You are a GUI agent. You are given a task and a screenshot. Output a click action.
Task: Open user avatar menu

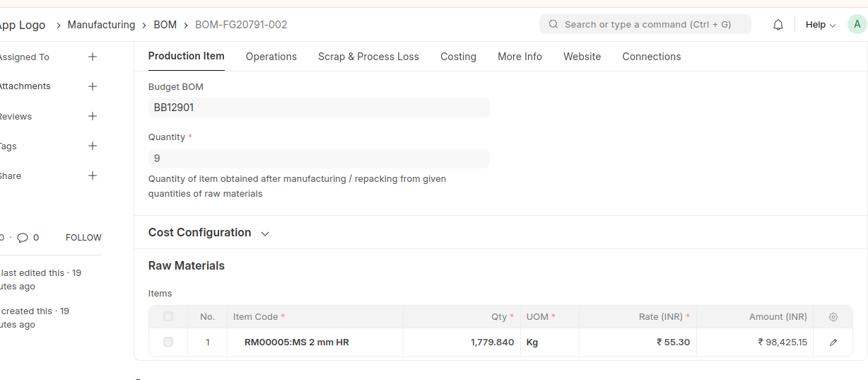coord(857,24)
